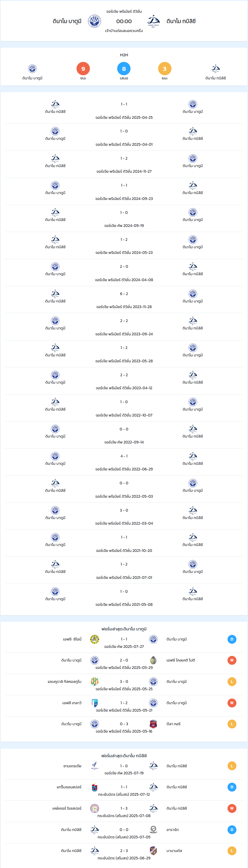This screenshot has width=248, height=868.
Task: Open the FC Sioni team logo
Action: coord(95,640)
